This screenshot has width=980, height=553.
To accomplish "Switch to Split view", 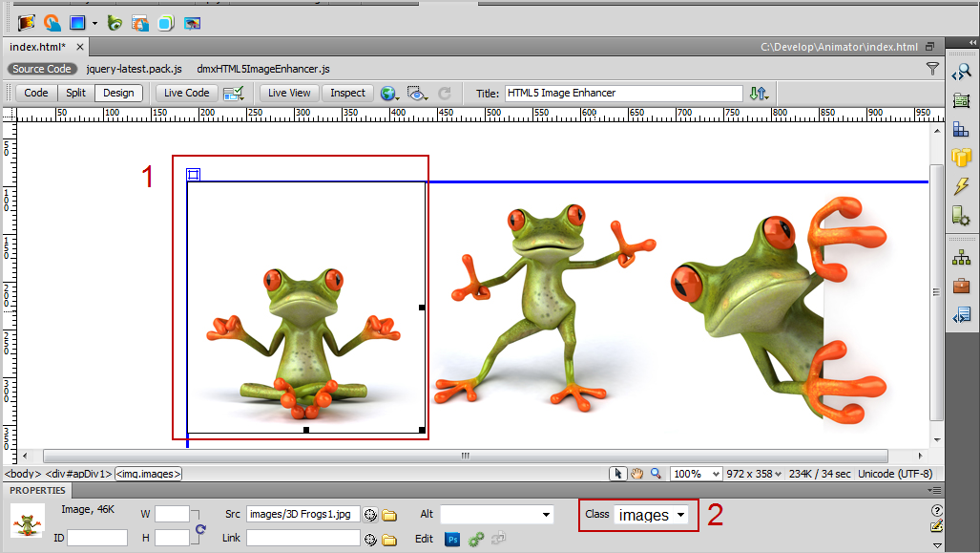I will [x=75, y=94].
